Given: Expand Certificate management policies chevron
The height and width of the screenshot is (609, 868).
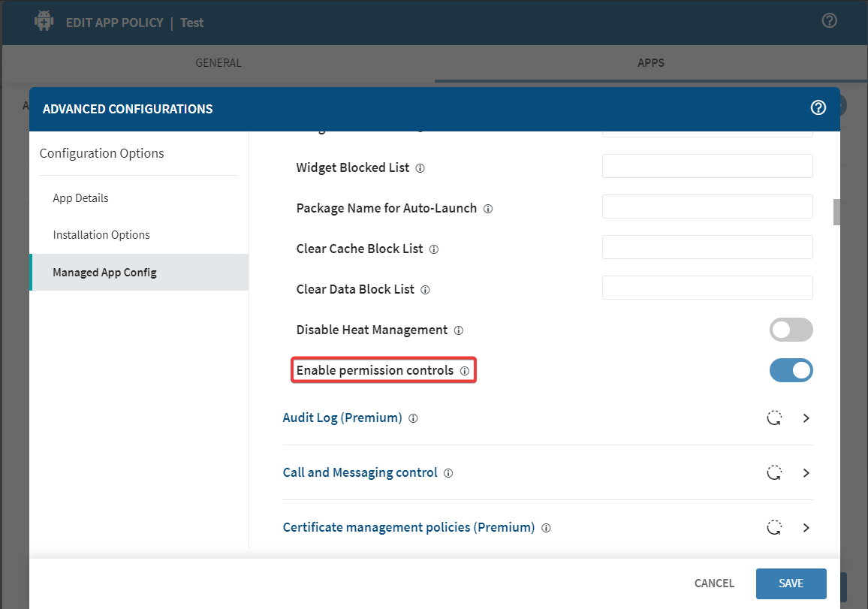Looking at the screenshot, I should tap(806, 528).
